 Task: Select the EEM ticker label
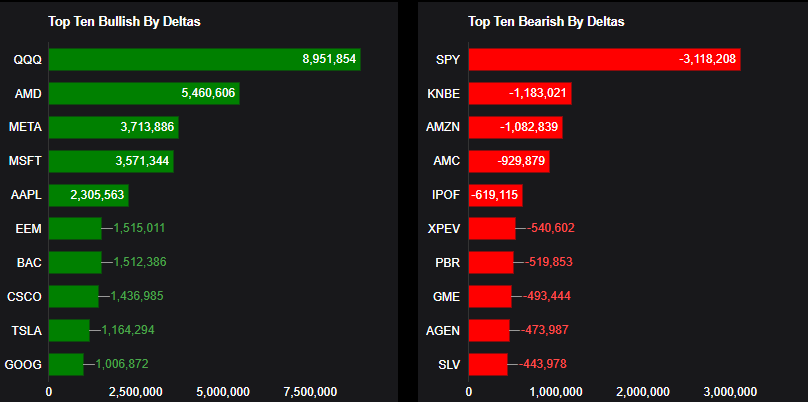click(x=28, y=229)
